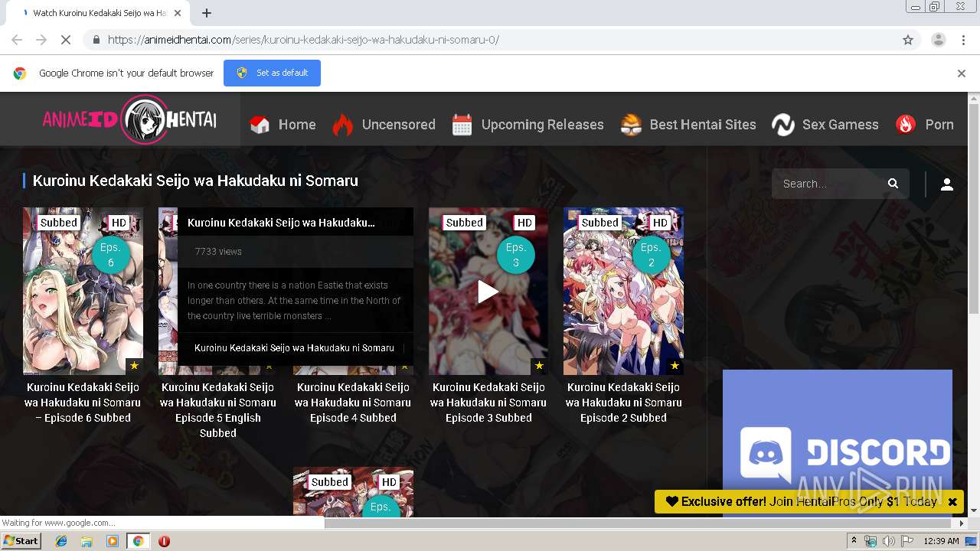980x551 pixels.
Task: Click the Episode 6 thumbnail
Action: tap(83, 292)
